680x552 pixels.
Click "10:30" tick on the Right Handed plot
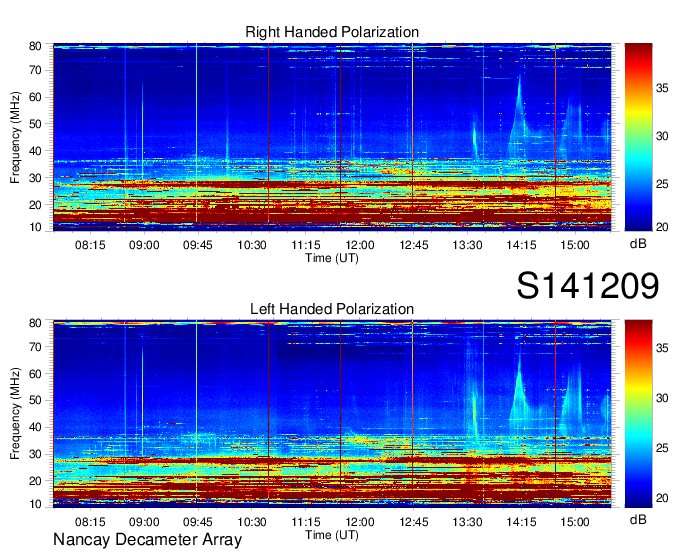pos(252,245)
